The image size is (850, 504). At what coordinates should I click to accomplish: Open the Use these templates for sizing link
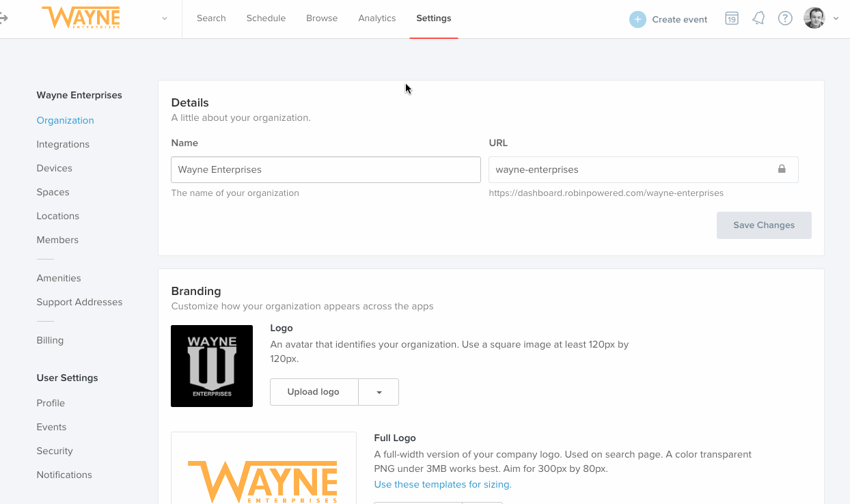(443, 484)
